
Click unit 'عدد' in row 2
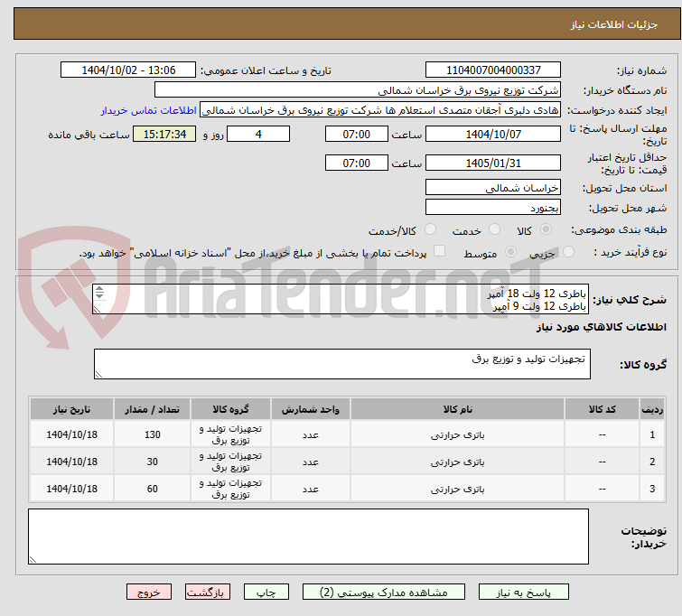310,462
